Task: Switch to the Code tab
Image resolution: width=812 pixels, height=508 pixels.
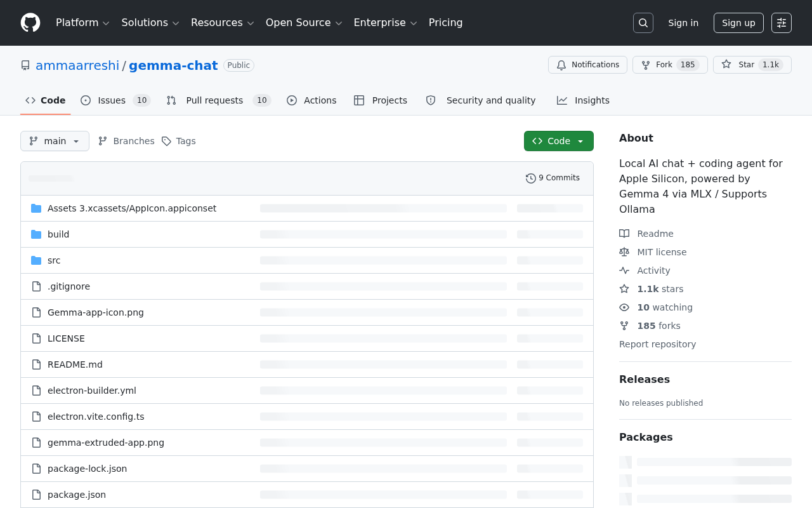Action: 46,100
